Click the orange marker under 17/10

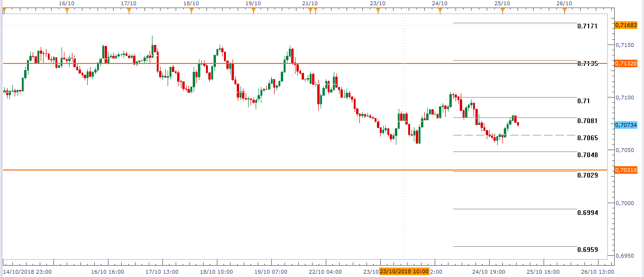tap(129, 10)
